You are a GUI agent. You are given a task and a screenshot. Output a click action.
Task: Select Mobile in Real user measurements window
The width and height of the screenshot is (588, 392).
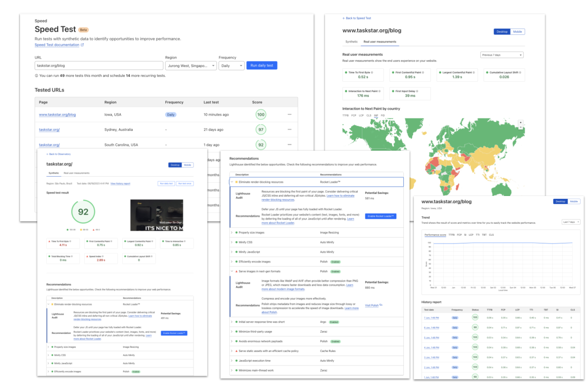point(517,31)
